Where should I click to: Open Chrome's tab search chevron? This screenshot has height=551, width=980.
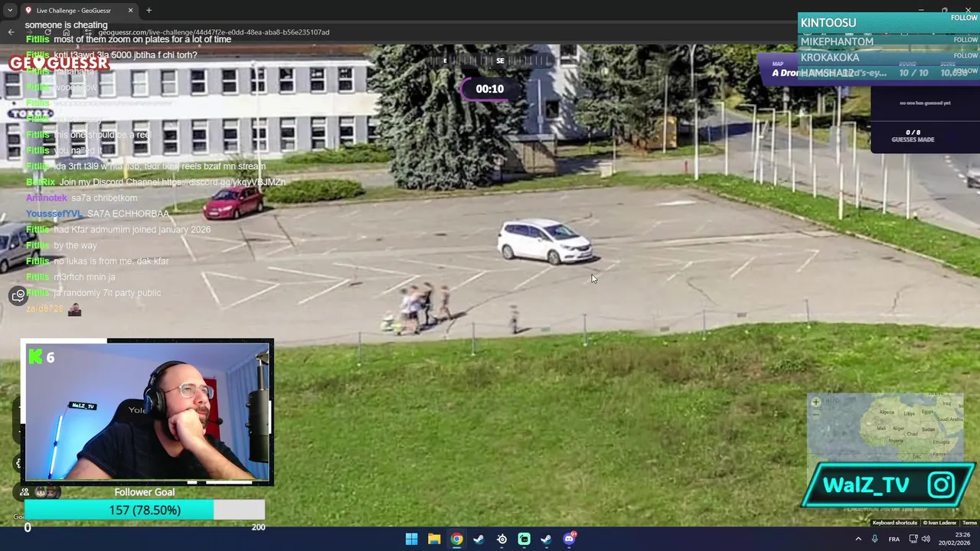[10, 10]
